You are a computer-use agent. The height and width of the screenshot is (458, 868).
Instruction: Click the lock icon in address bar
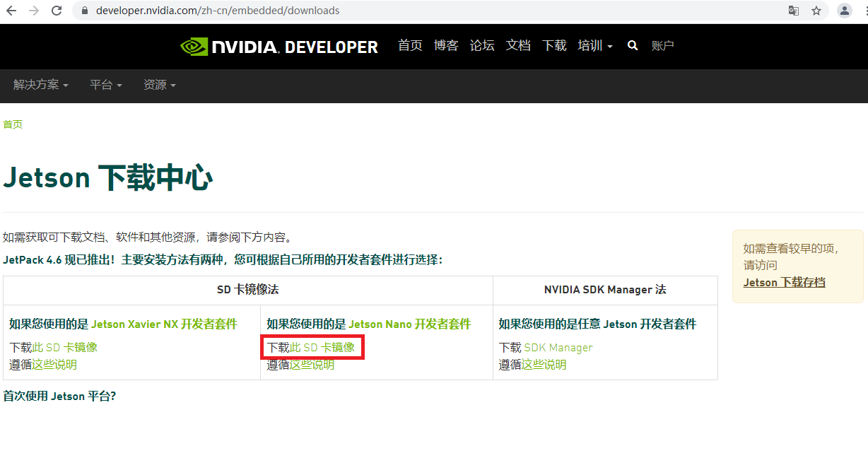click(x=85, y=11)
